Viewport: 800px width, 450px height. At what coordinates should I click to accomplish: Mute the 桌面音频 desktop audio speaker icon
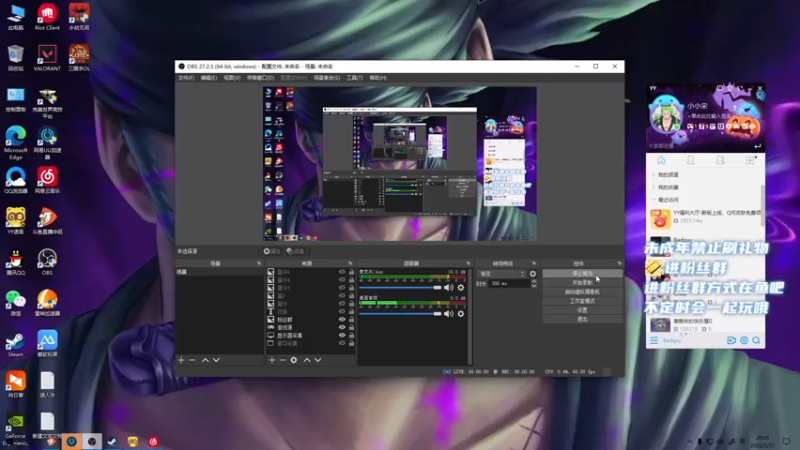point(448,314)
